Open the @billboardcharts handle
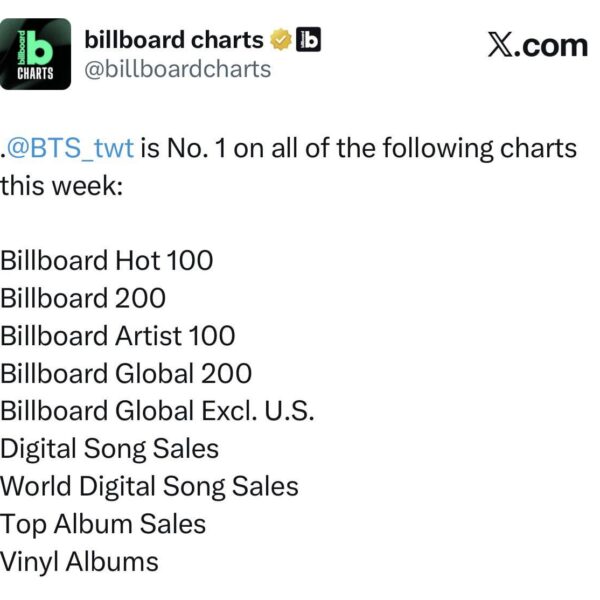The width and height of the screenshot is (600, 600). (178, 68)
